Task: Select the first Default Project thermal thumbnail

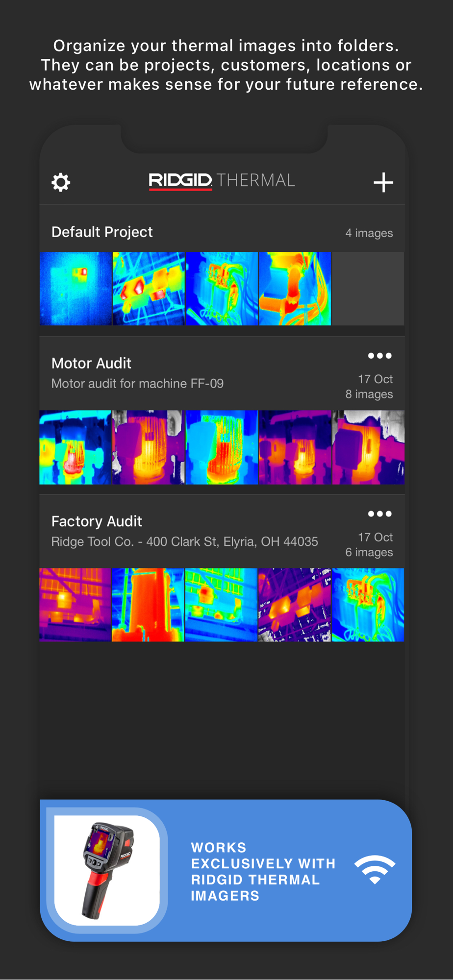Action: tap(75, 289)
